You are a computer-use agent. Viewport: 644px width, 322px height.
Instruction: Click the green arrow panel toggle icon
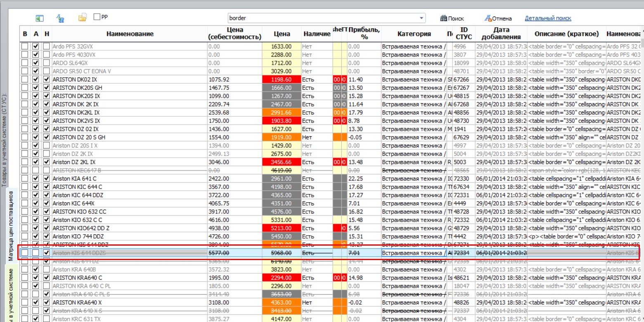pyautogui.click(x=40, y=19)
